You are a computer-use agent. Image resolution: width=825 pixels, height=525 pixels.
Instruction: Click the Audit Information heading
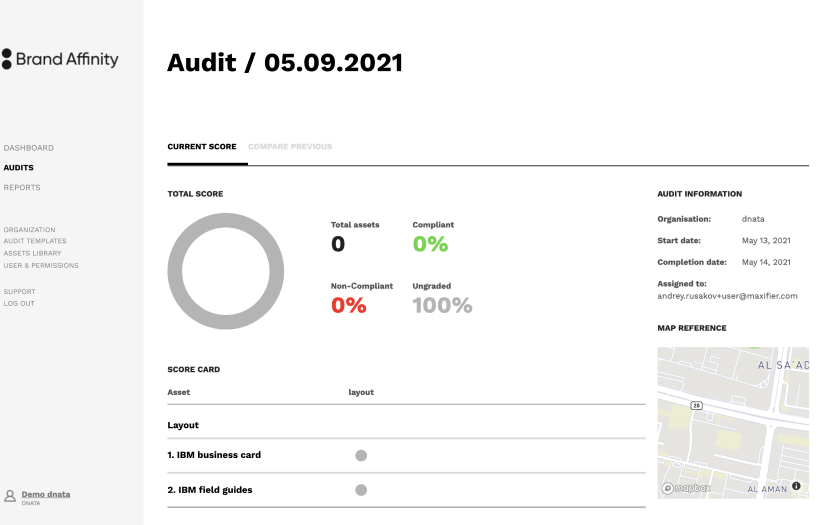tap(700, 194)
